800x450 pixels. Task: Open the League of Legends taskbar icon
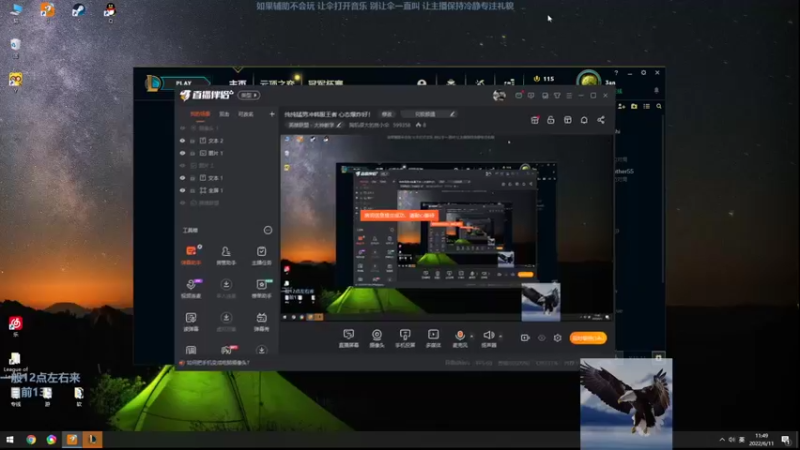(92, 439)
